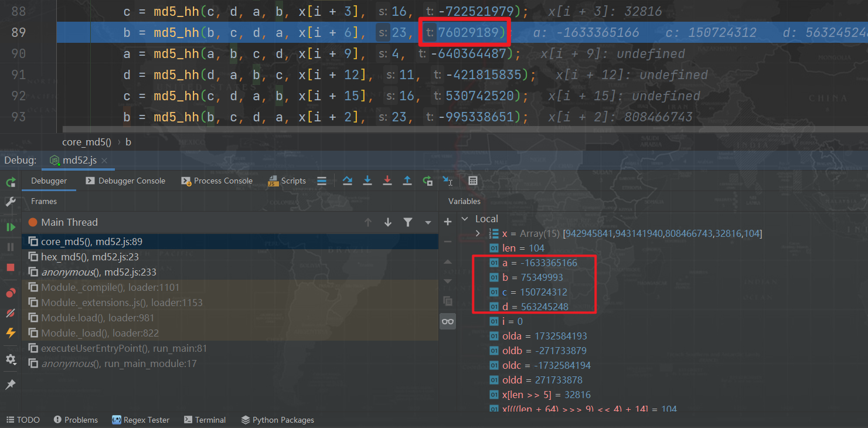Toggle Mute Breakpoints icon
Image resolution: width=868 pixels, height=428 pixels.
point(11,313)
